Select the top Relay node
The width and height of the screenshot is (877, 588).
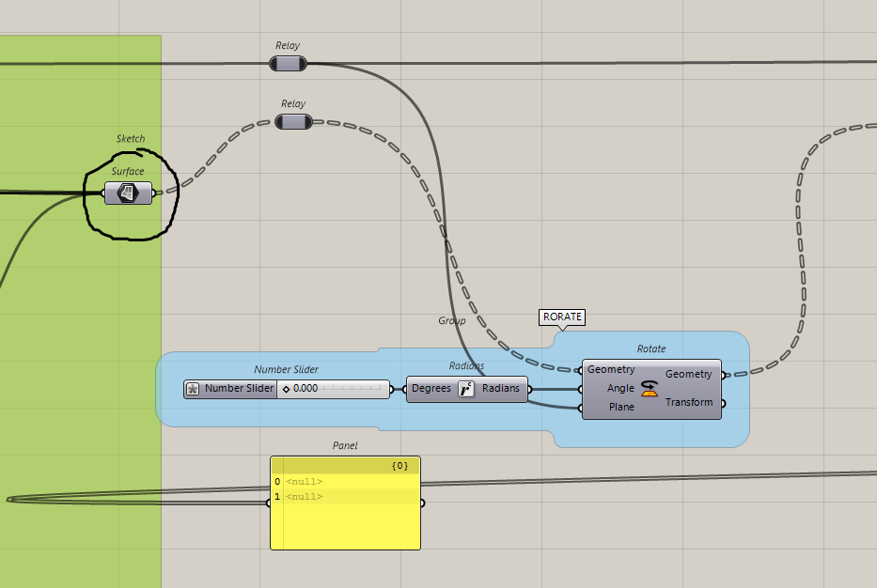288,63
